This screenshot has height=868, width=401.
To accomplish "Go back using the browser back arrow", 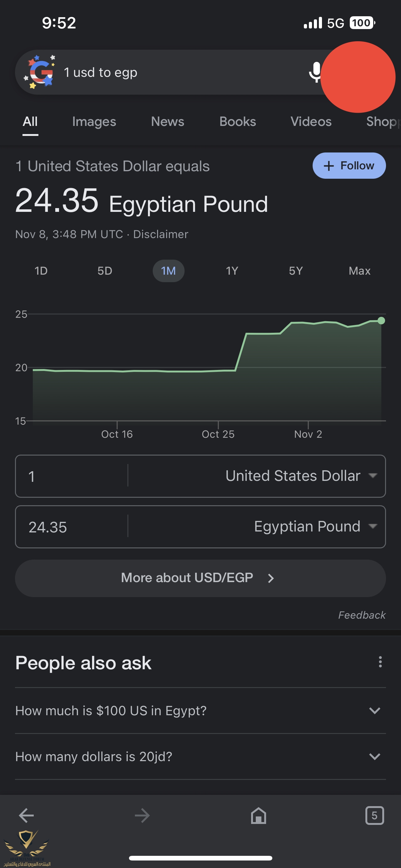I will [x=26, y=816].
